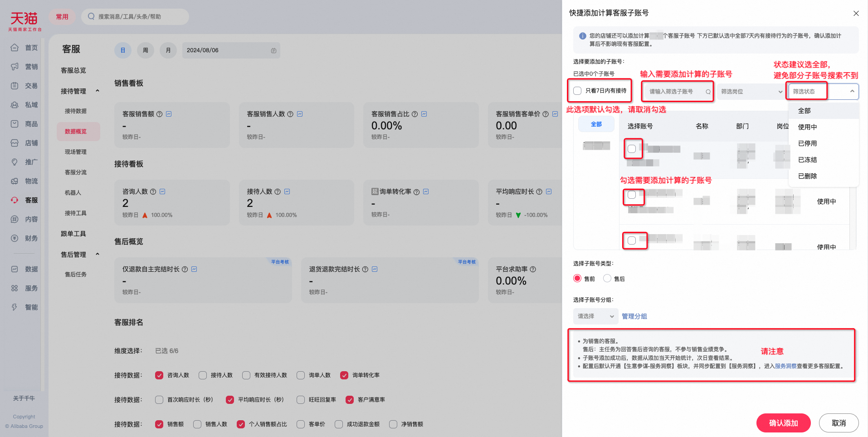
Task: Open the 筛选岗位 dropdown
Action: tap(751, 92)
